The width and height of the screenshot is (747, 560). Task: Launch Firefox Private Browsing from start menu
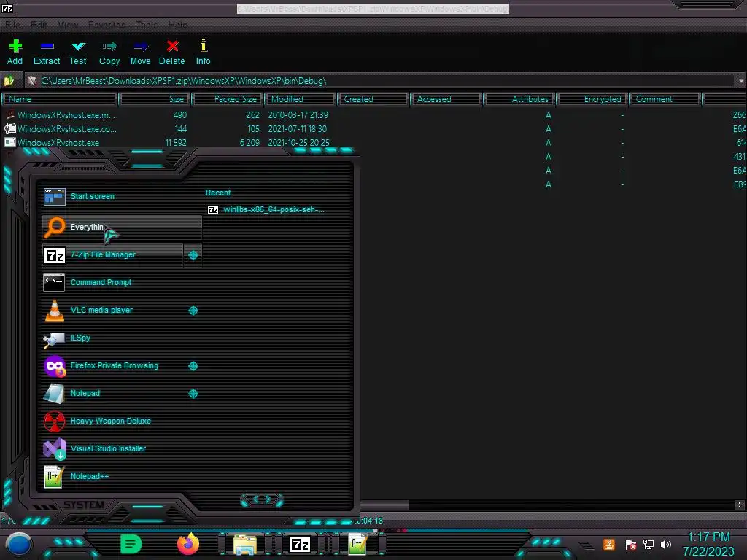113,366
